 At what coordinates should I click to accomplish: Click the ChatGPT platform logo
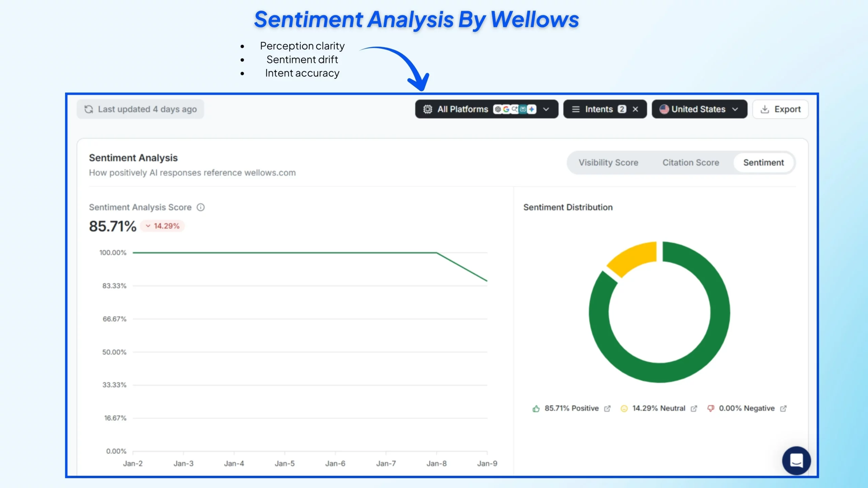498,109
